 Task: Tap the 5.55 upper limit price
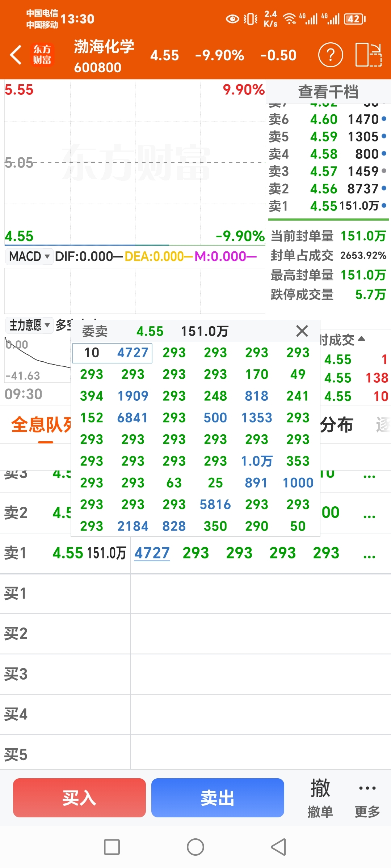[x=19, y=89]
